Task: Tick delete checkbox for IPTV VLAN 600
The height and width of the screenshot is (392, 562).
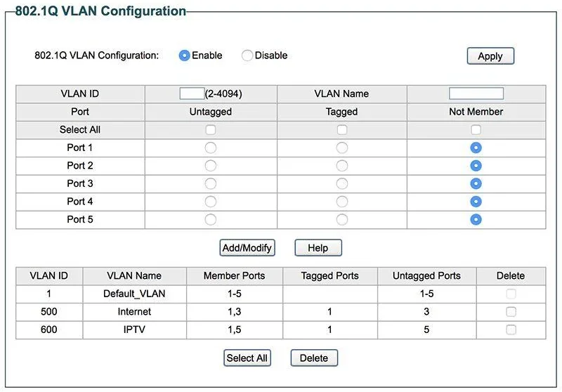Action: [x=511, y=329]
